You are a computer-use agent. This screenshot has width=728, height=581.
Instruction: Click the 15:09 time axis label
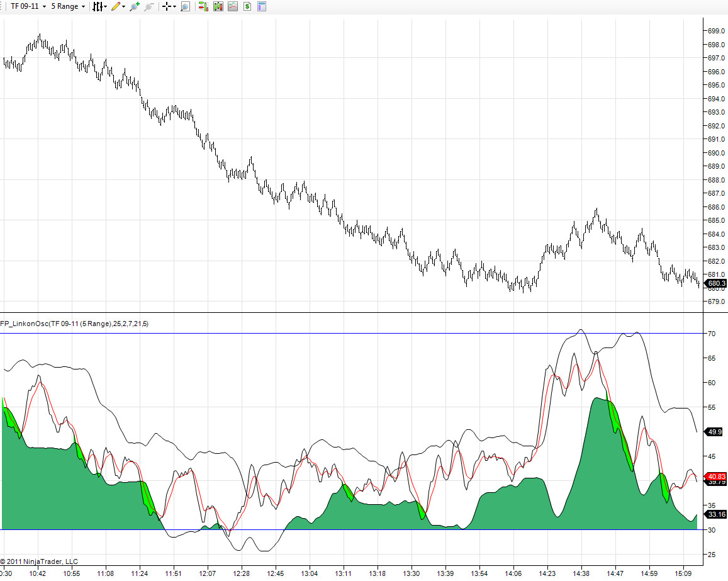coord(683,573)
